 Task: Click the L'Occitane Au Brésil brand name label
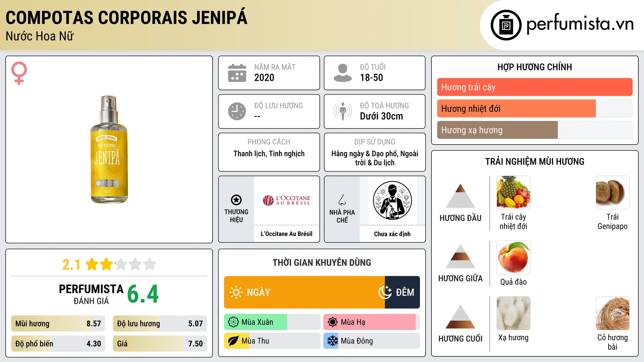click(x=286, y=234)
